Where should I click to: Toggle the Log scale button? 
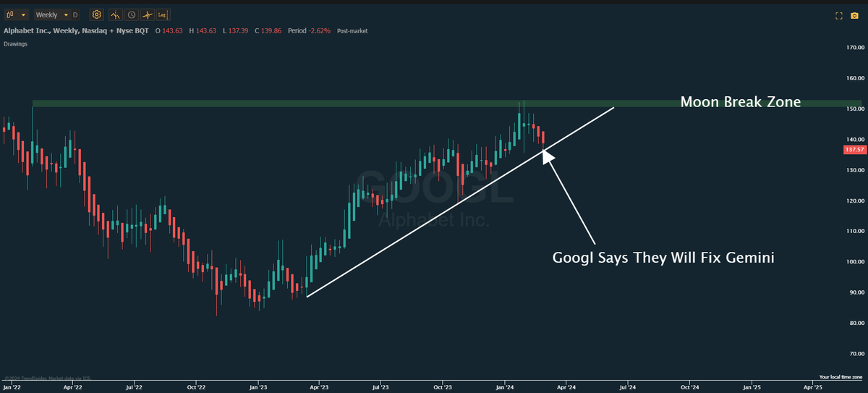(x=162, y=14)
